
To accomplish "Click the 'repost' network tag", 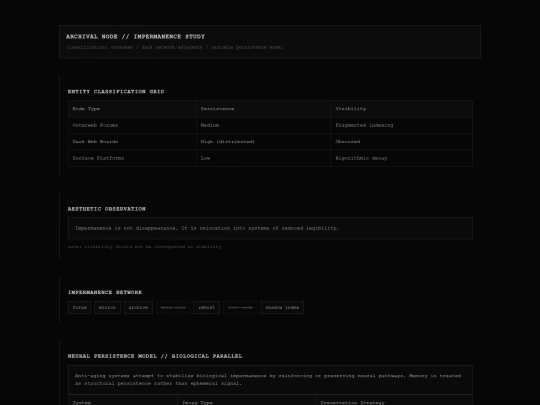I will (x=207, y=308).
